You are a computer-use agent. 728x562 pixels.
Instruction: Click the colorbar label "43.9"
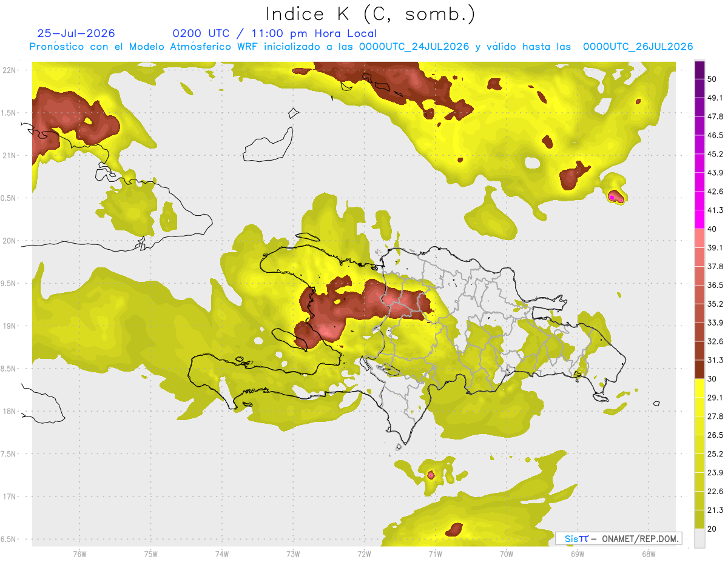click(715, 173)
